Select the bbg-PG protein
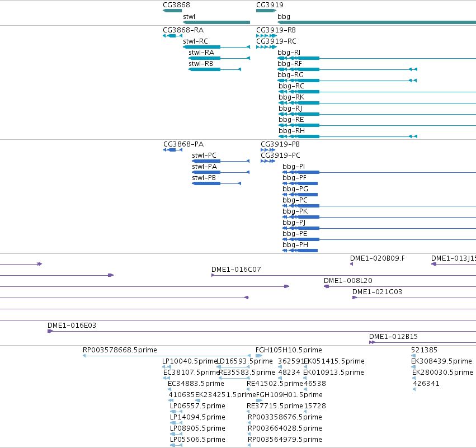This screenshot has width=476, height=448. (300, 195)
